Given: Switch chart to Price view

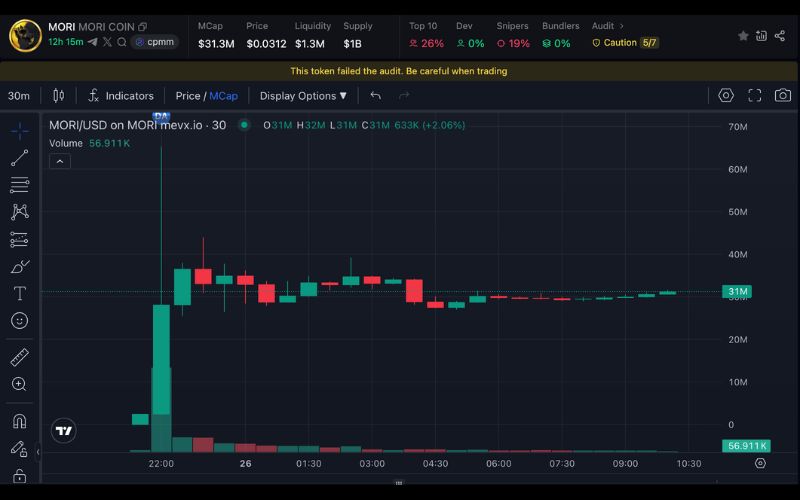Looking at the screenshot, I should point(188,96).
